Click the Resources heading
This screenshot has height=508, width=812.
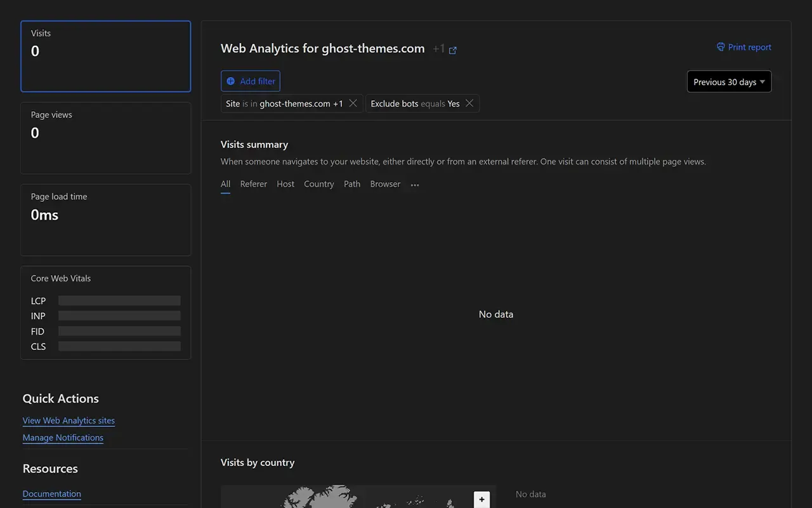tap(50, 469)
